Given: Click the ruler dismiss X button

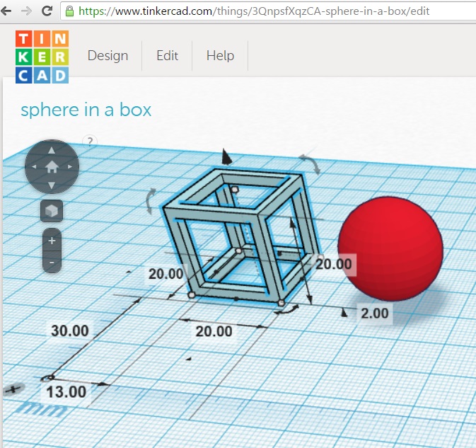Looking at the screenshot, I should (13, 389).
